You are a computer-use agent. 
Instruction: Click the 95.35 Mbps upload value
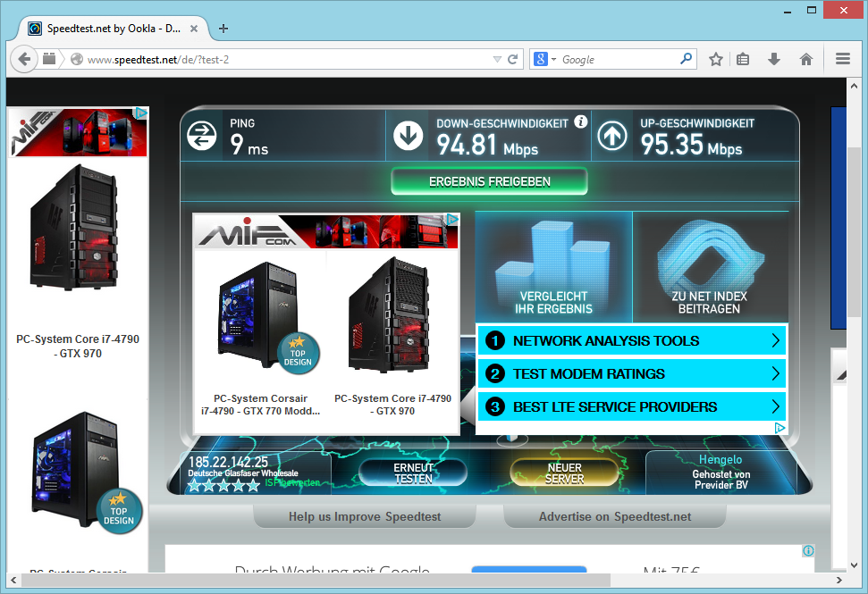click(691, 145)
